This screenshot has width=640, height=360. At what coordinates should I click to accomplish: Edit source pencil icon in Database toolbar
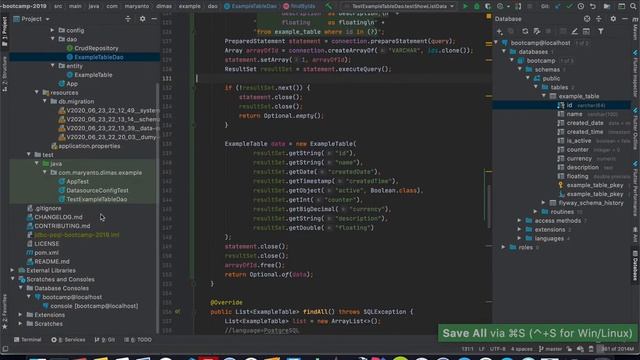[x=574, y=31]
